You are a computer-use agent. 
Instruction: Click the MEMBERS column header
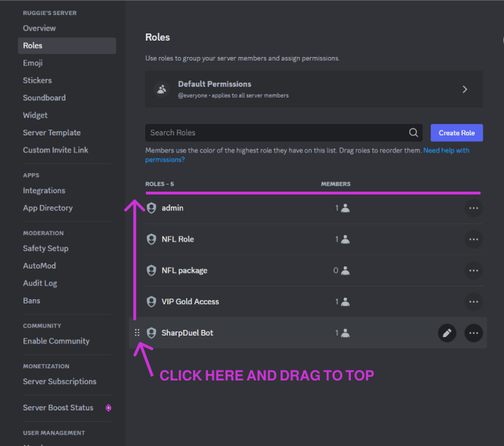[335, 184]
